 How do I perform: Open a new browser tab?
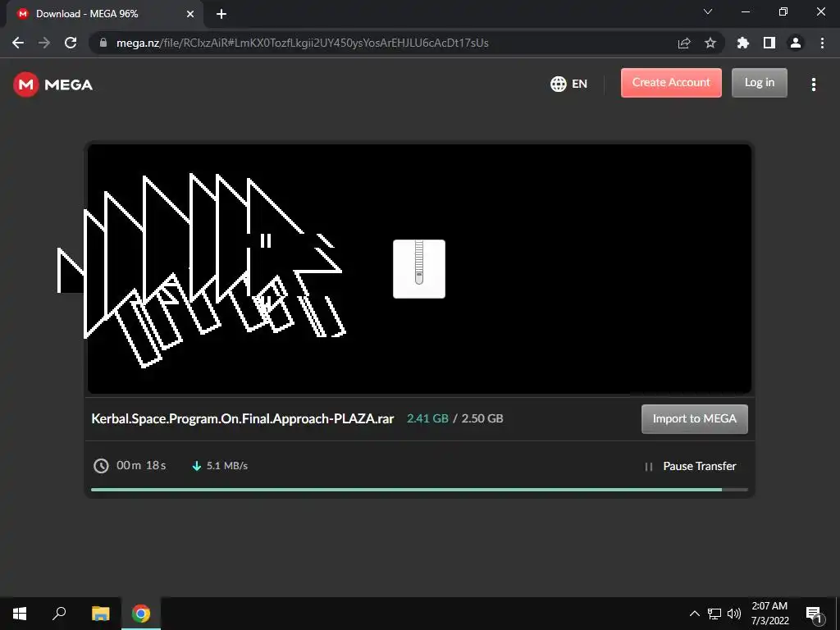pyautogui.click(x=221, y=14)
